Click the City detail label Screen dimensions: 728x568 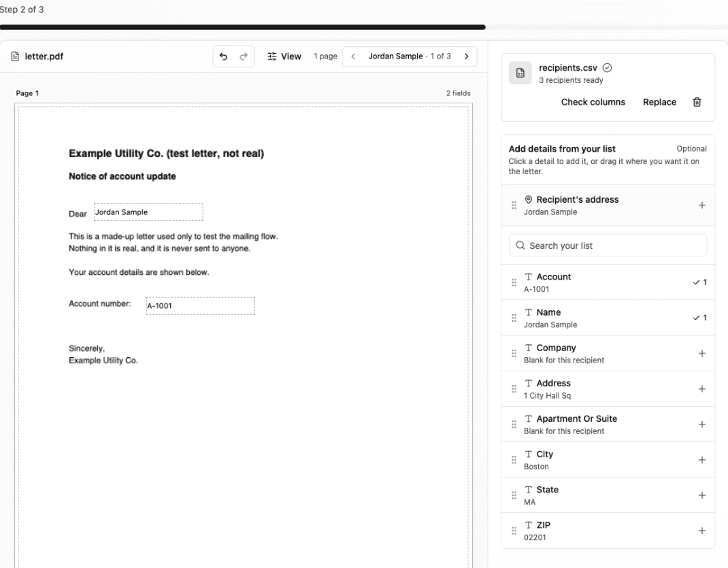(544, 454)
